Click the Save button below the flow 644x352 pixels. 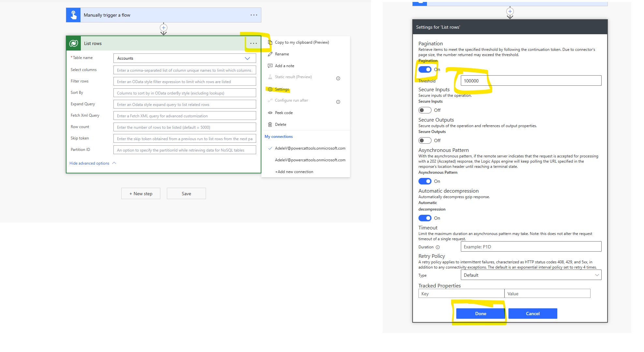(x=186, y=193)
